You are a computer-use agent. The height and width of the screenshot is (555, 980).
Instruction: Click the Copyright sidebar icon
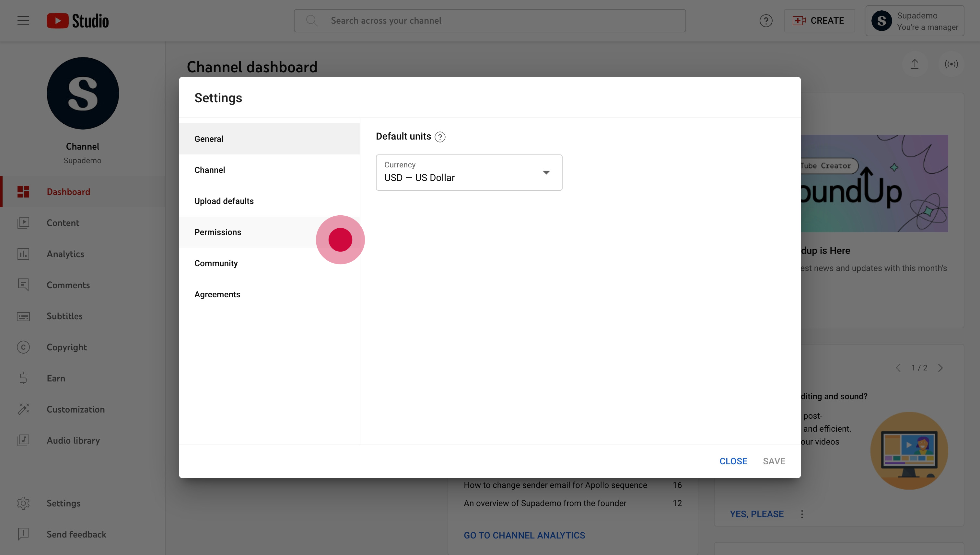tap(23, 347)
